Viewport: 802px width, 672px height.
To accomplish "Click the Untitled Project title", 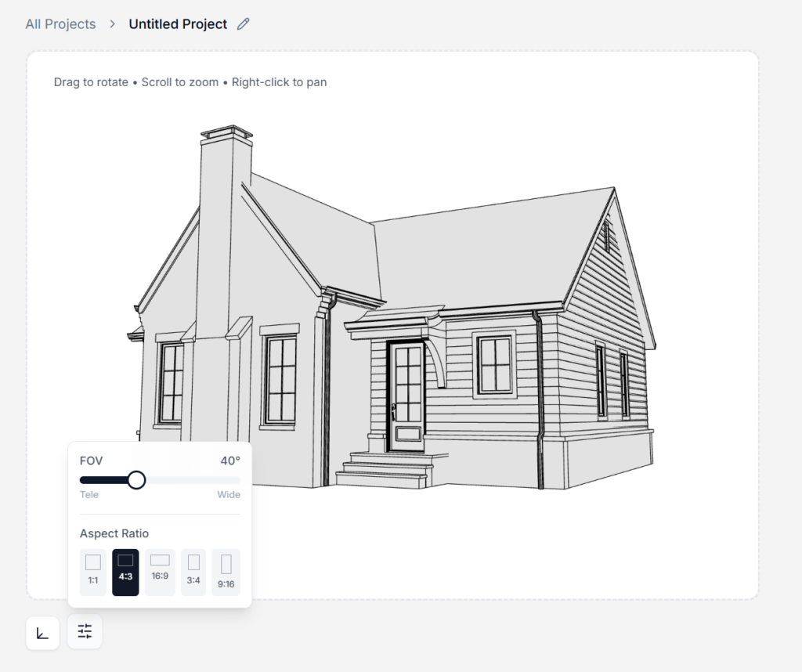I will [178, 24].
